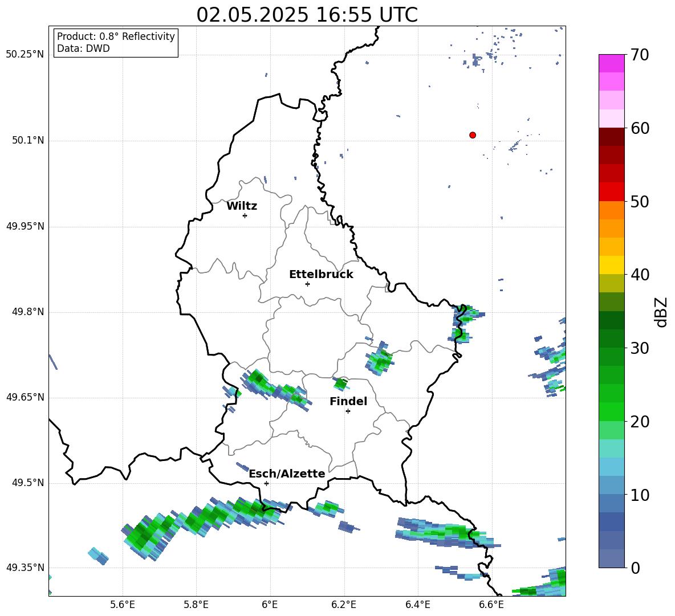Click the 40 colorbar tick label
Viewport: 675px width, 616px height.
(x=639, y=275)
